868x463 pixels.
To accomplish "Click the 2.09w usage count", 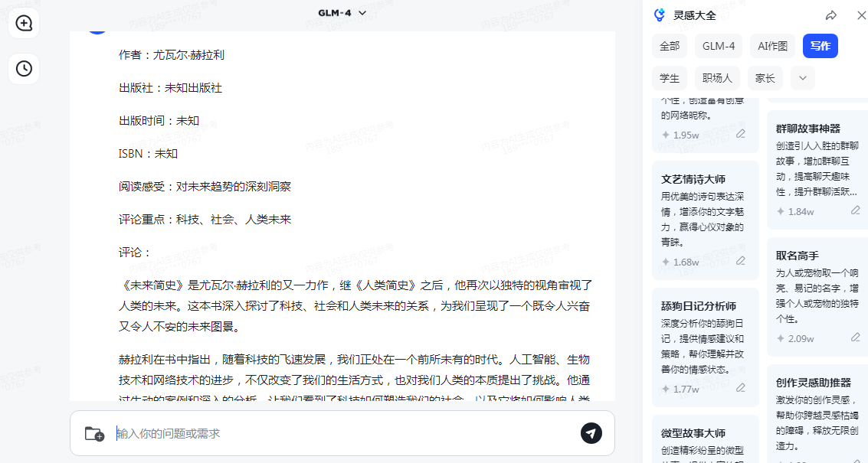I will 801,338.
